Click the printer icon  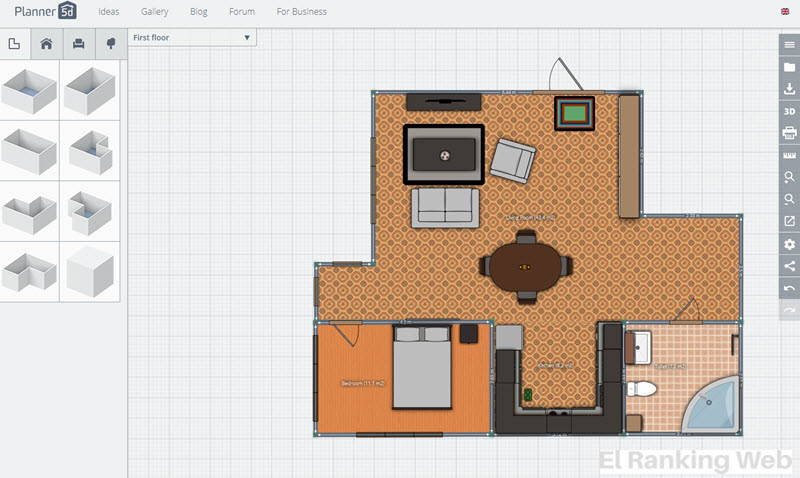pos(789,133)
